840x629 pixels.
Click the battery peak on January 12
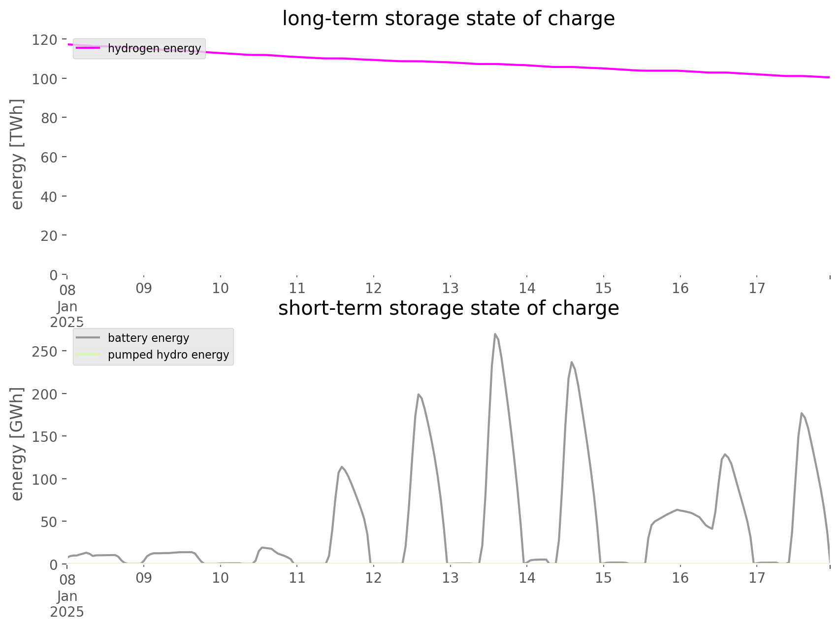[x=419, y=395]
